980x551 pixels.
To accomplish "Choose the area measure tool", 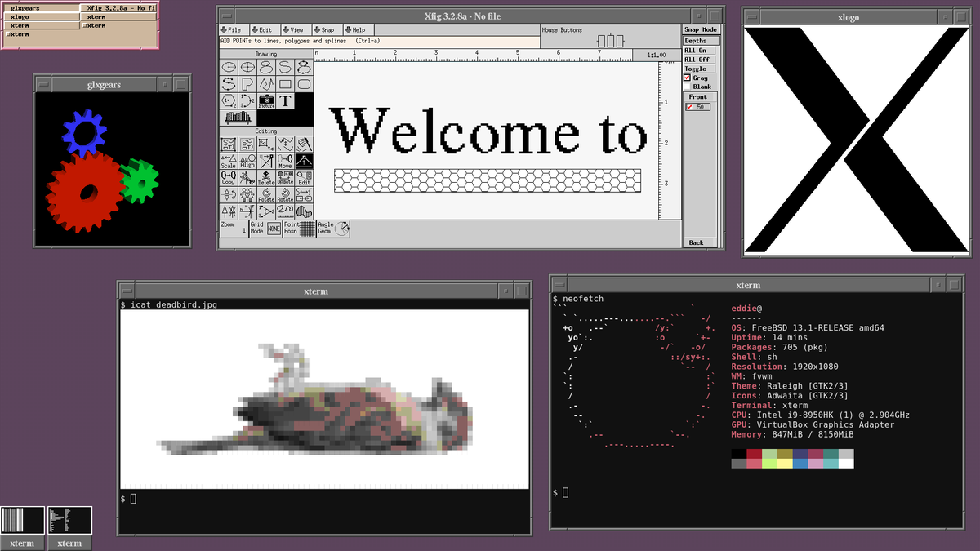I will [x=304, y=211].
